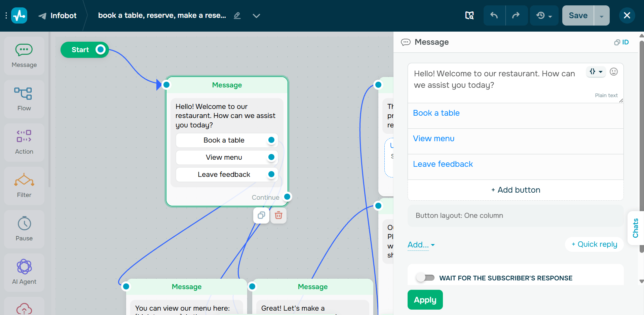This screenshot has width=644, height=315.
Task: Toggle Wait for the subscriber's response
Action: coord(425,278)
